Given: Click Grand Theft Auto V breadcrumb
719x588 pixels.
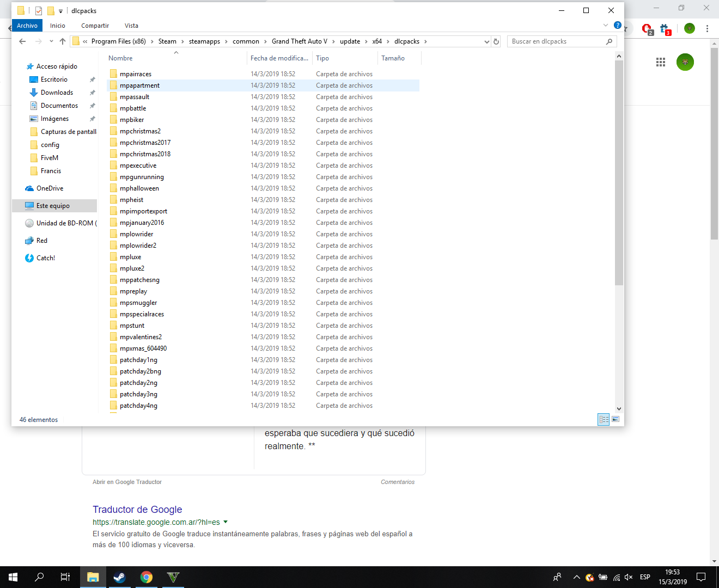Looking at the screenshot, I should point(300,41).
